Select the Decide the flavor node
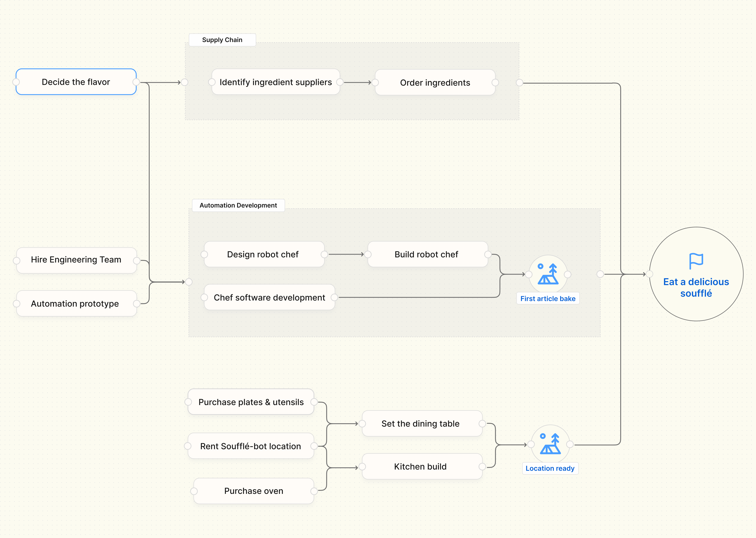 click(76, 82)
